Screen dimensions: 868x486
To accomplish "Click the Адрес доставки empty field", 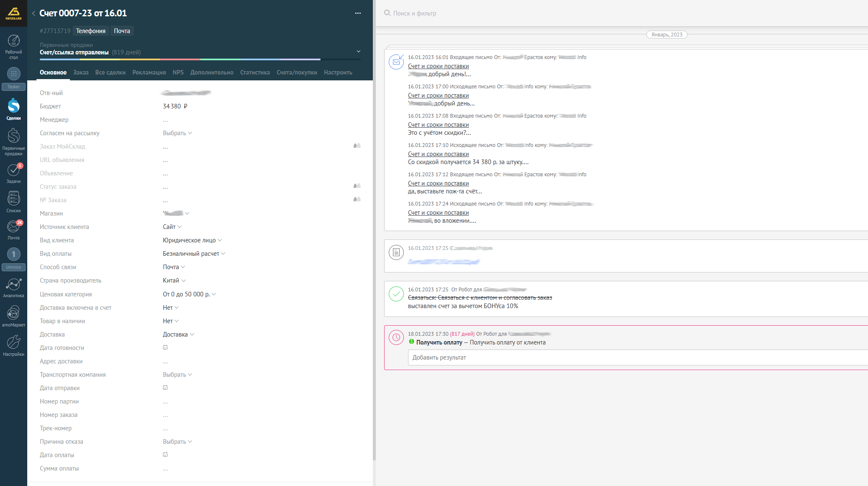I will point(165,361).
